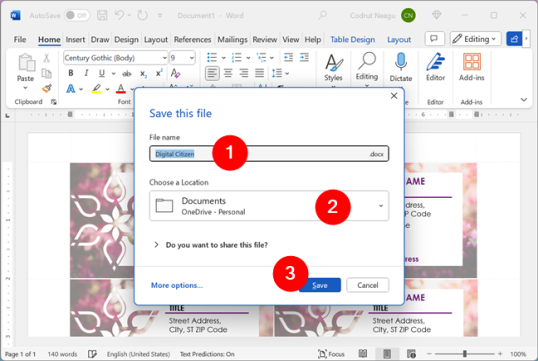Open the Mailings tab
538x361 pixels.
(232, 39)
